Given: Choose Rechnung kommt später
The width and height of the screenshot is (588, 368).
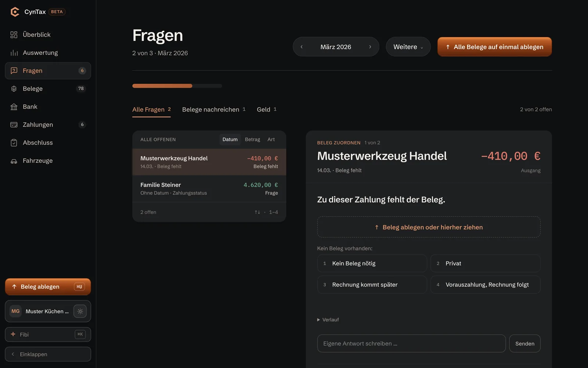Looking at the screenshot, I should 372,285.
